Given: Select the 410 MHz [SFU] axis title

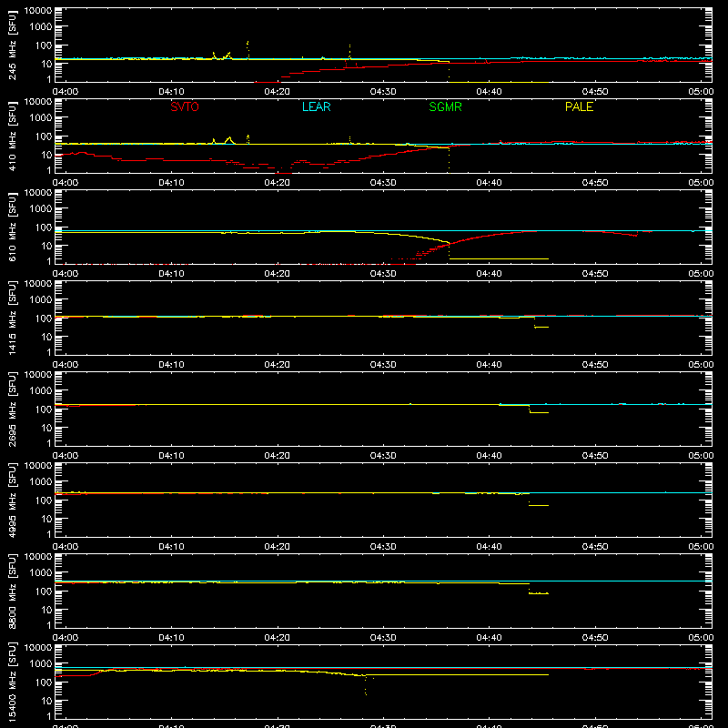Looking at the screenshot, I should [x=13, y=136].
